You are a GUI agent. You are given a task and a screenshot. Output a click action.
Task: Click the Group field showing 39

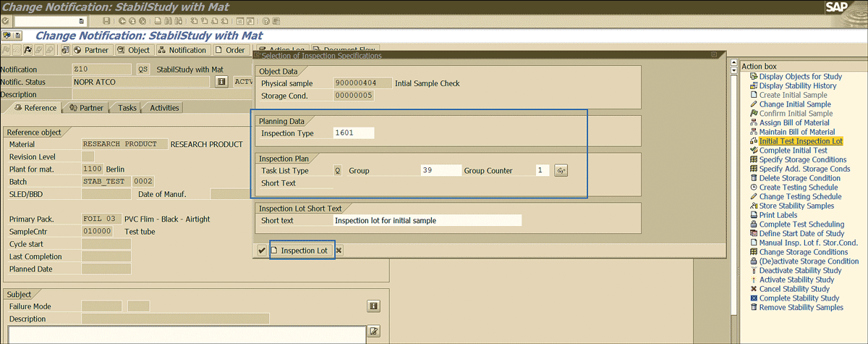pos(441,171)
